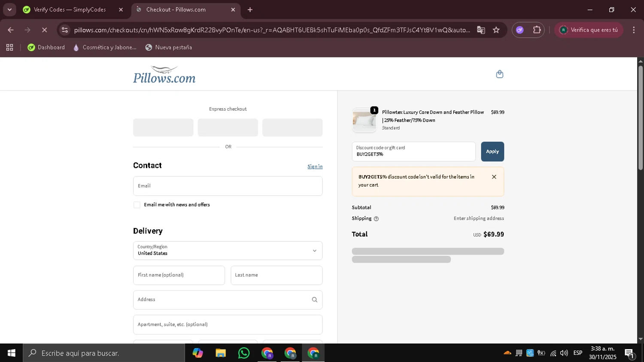This screenshot has width=644, height=362.
Task: Open site information icon in address bar
Action: [x=65, y=30]
